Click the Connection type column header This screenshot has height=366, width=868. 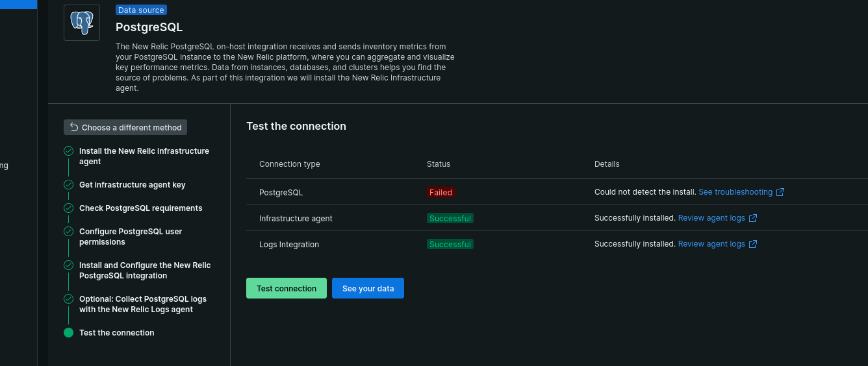[290, 164]
